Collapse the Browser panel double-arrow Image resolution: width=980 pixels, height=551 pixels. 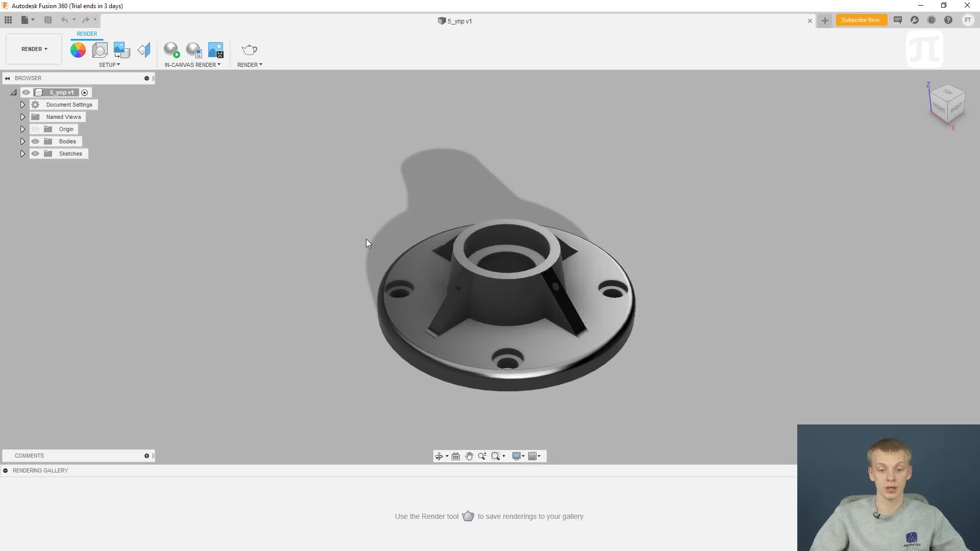click(7, 78)
